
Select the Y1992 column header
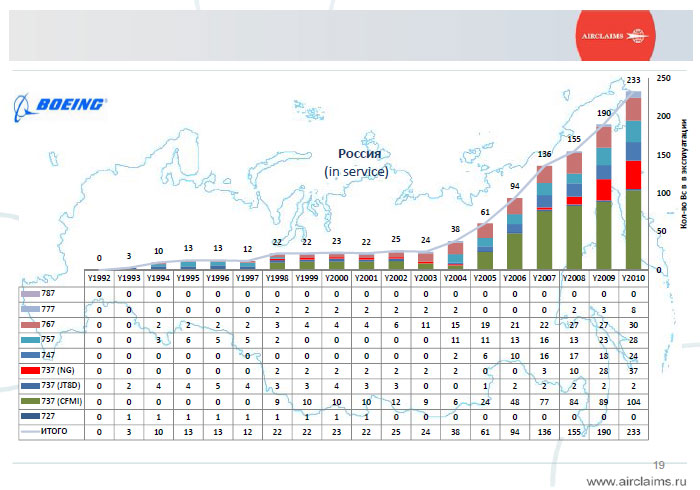click(99, 278)
